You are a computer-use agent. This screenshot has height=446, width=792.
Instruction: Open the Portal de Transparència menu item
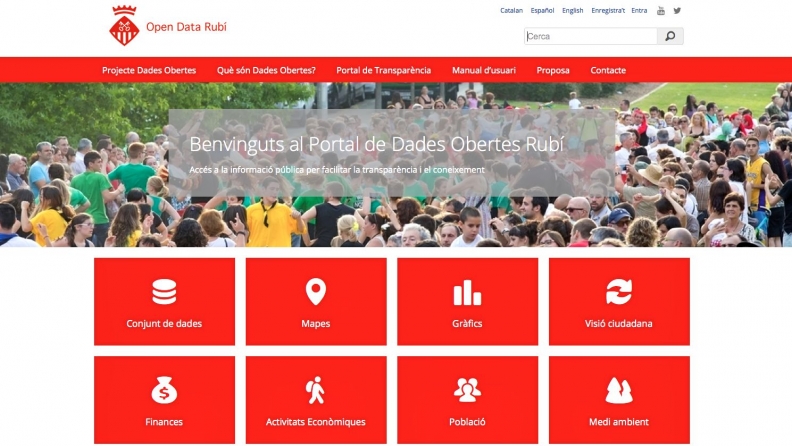click(384, 70)
